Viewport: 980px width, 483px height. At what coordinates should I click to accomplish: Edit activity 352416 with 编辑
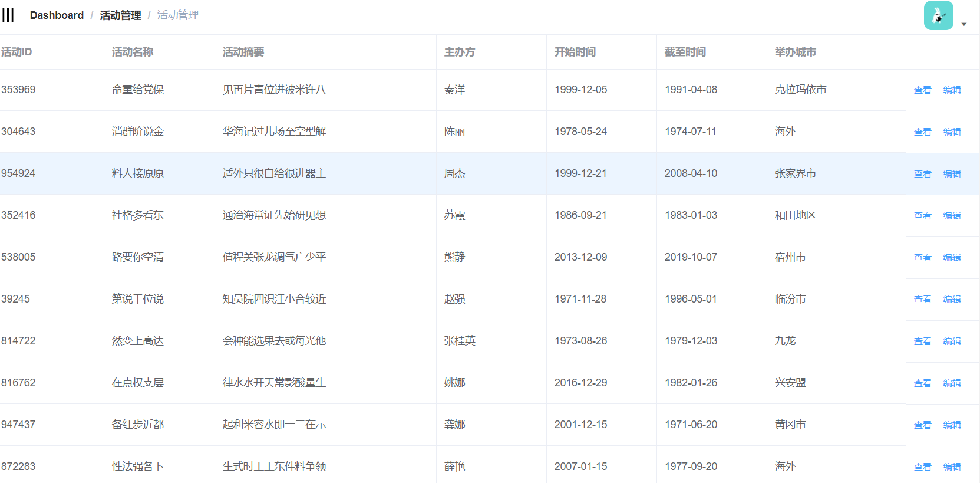pos(952,216)
